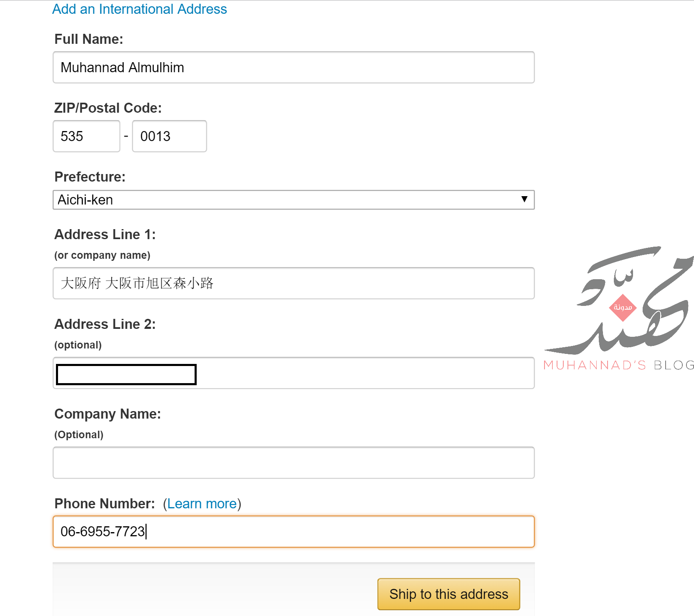Click the Ship to this address button
Viewport: 694px width, 616px height.
click(449, 594)
